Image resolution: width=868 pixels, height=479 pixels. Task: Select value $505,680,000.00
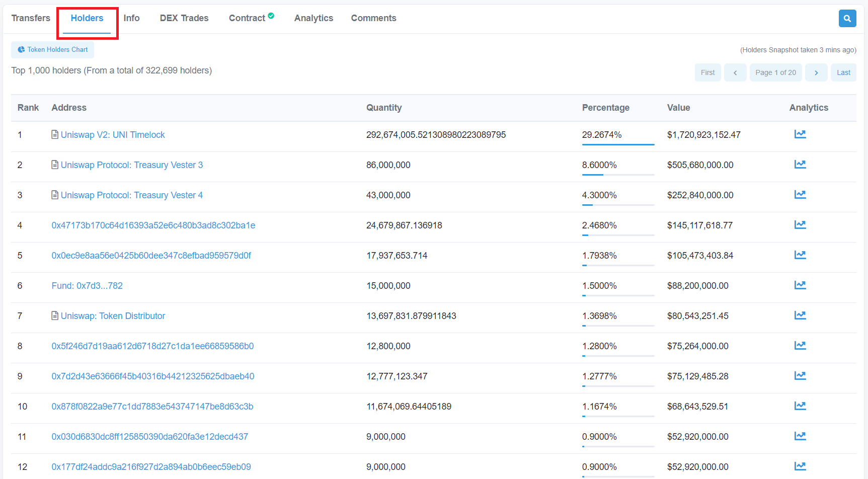coord(700,165)
